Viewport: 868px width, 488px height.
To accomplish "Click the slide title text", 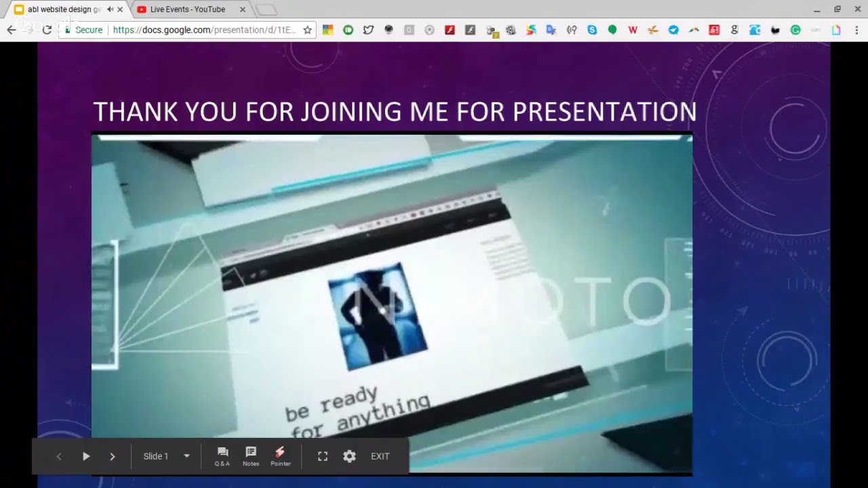I will click(x=395, y=111).
